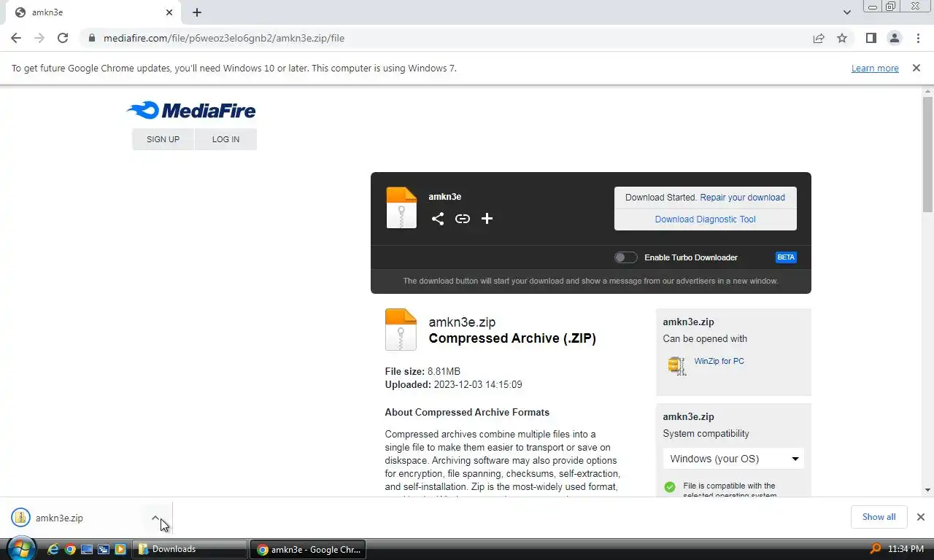Viewport: 934px width, 560px height.
Task: Click the SIGN UP button
Action: click(x=163, y=139)
